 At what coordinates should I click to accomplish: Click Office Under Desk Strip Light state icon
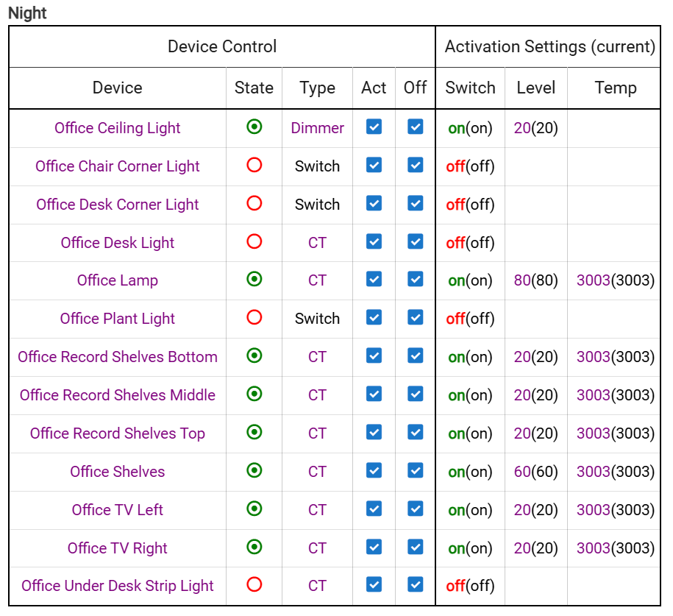click(254, 584)
